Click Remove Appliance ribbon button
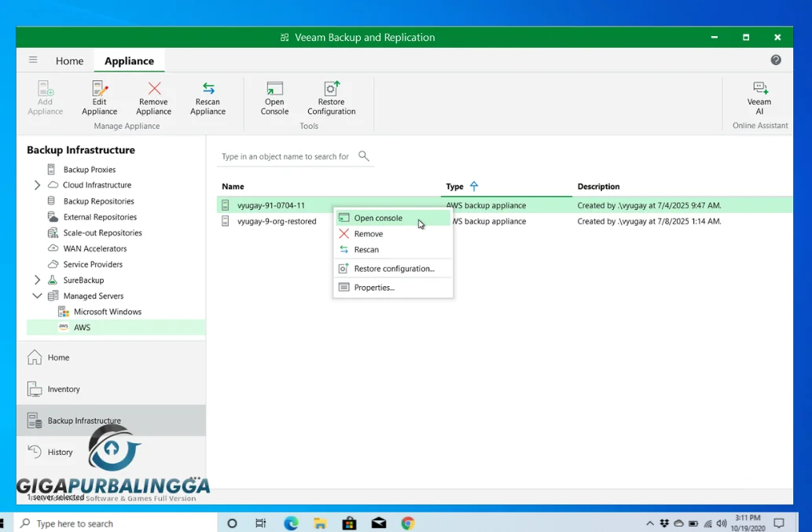The image size is (812, 532). point(154,97)
